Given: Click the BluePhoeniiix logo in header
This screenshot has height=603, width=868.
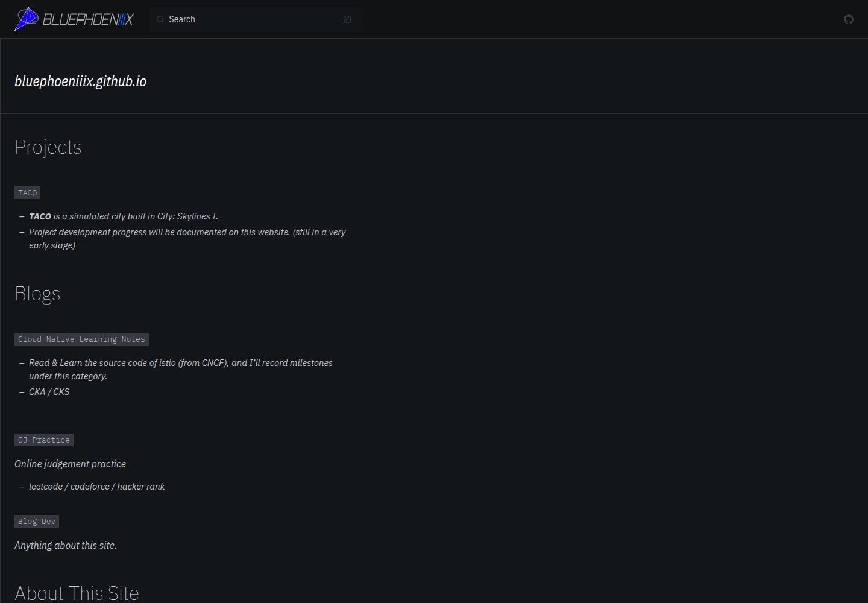Looking at the screenshot, I should 74,19.
